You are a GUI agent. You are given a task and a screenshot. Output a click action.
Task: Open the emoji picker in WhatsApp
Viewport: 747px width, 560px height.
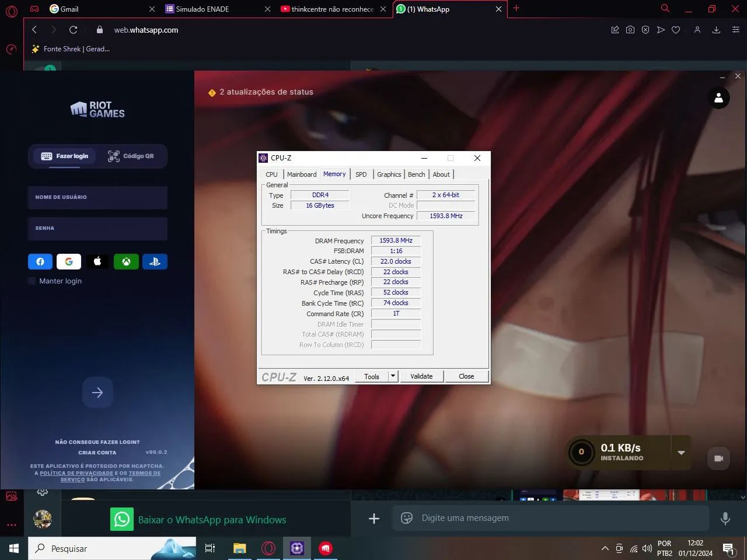(406, 518)
